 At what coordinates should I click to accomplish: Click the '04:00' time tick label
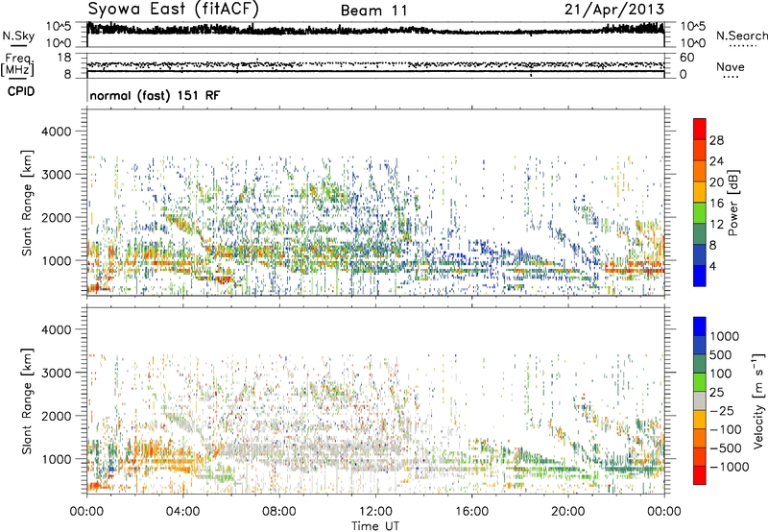coord(182,512)
